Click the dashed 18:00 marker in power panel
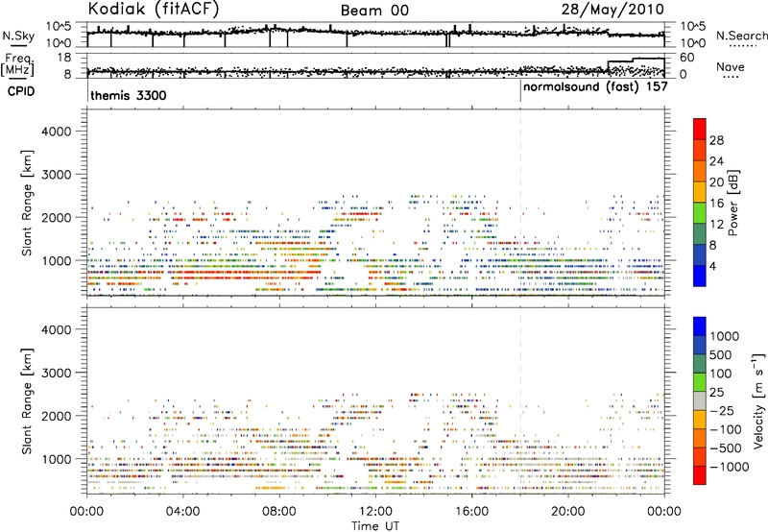The width and height of the screenshot is (768, 532). click(520, 203)
